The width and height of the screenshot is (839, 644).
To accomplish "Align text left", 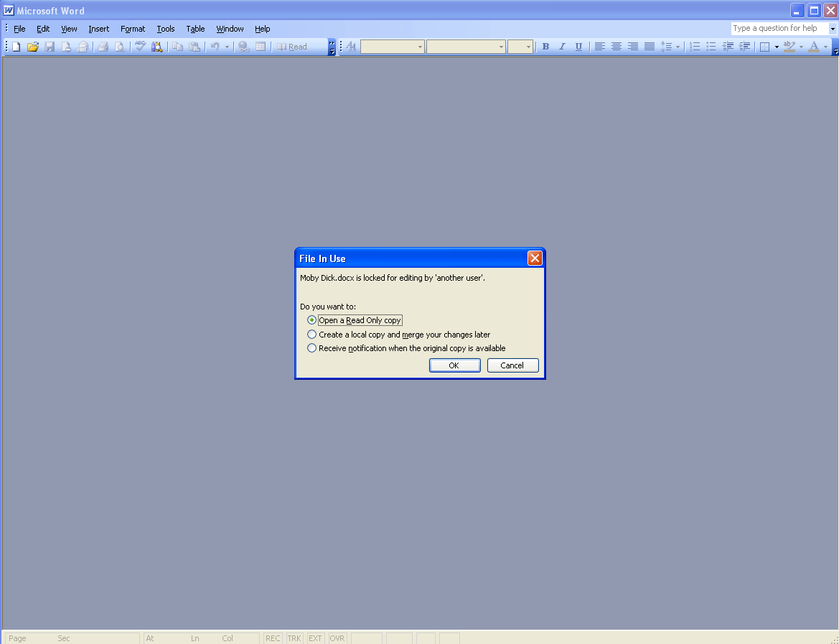I will tap(600, 47).
